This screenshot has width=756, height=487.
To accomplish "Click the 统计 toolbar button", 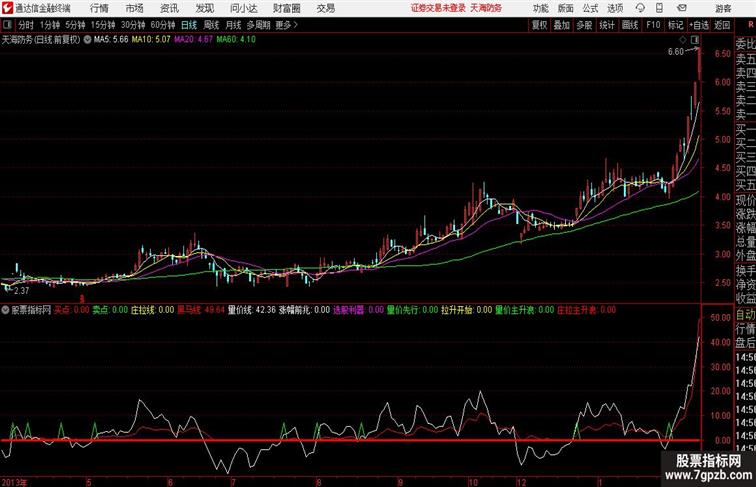I will 607,25.
